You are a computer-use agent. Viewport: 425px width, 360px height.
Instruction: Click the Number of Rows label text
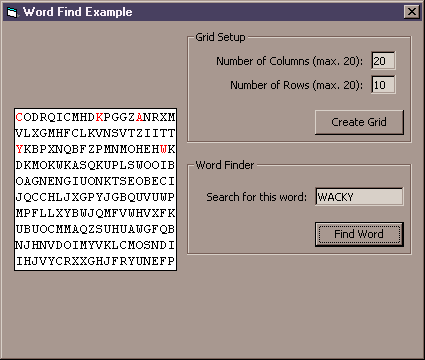tap(296, 85)
